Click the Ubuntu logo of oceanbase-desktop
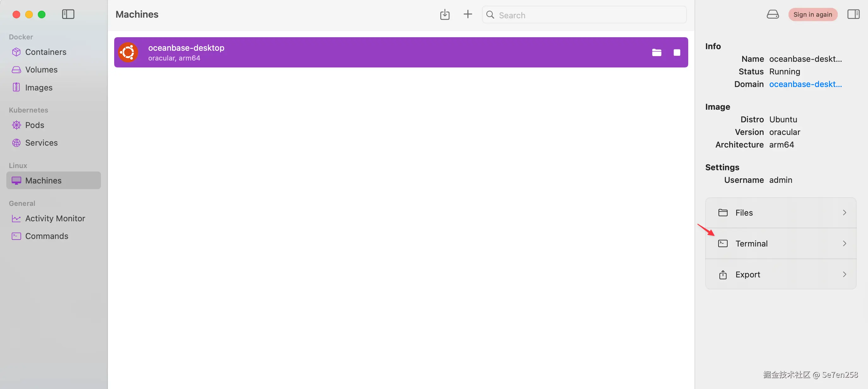Image resolution: width=868 pixels, height=389 pixels. 128,52
